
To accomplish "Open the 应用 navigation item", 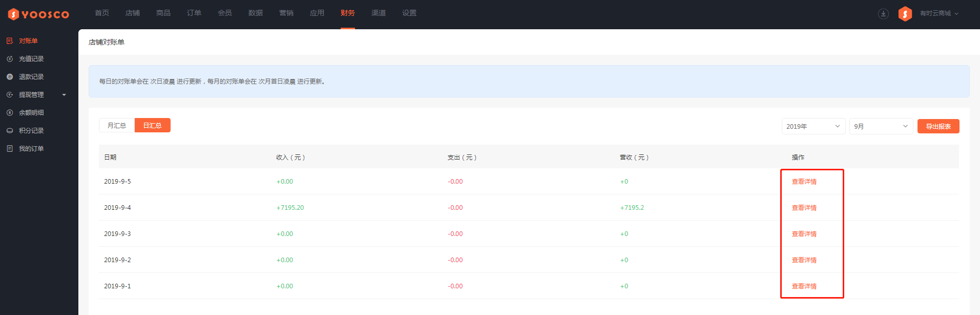I will [317, 13].
